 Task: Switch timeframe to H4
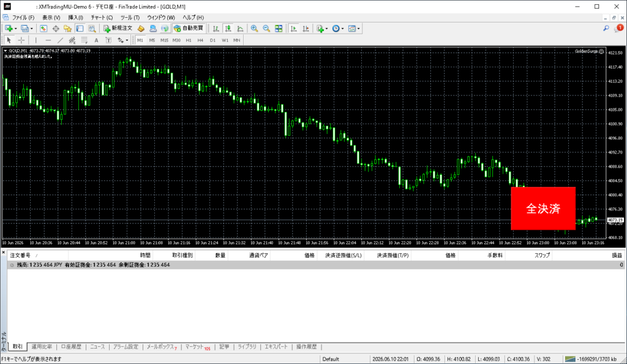(x=200, y=40)
